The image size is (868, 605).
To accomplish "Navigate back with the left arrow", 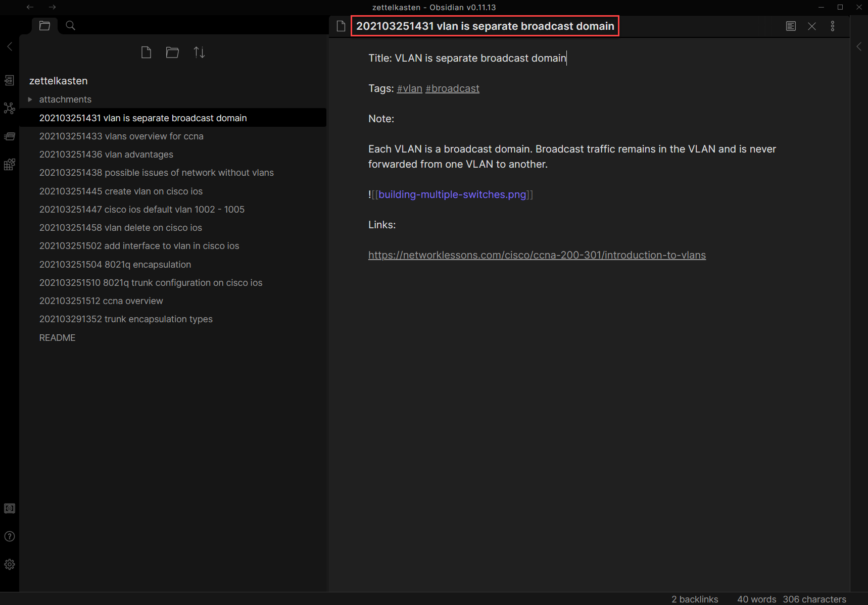I will pyautogui.click(x=30, y=7).
